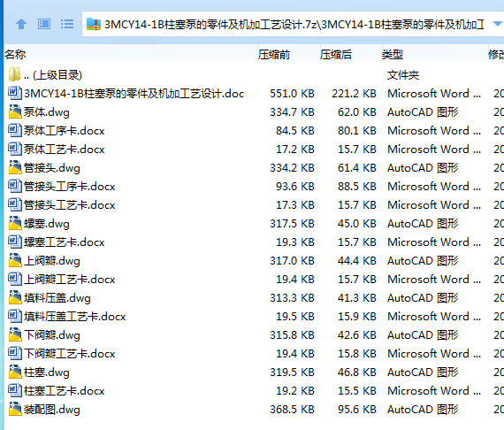Image resolution: width=504 pixels, height=430 pixels.
Task: Go up one directory level arrow
Action: coord(21,24)
